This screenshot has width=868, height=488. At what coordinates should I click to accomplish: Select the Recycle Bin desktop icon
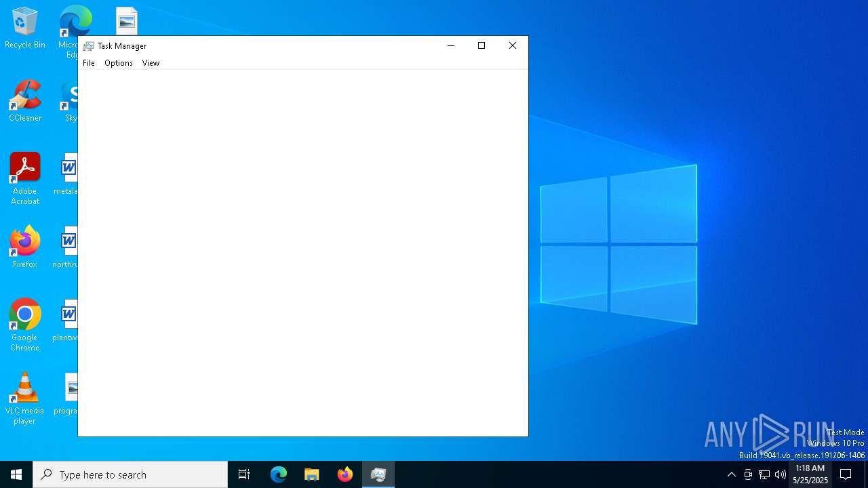point(25,28)
